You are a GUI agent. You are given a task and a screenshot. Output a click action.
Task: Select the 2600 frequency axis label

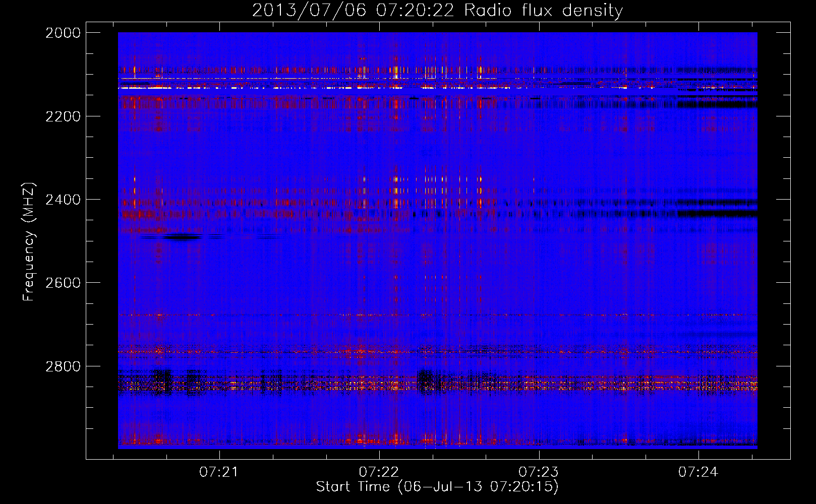pos(63,283)
